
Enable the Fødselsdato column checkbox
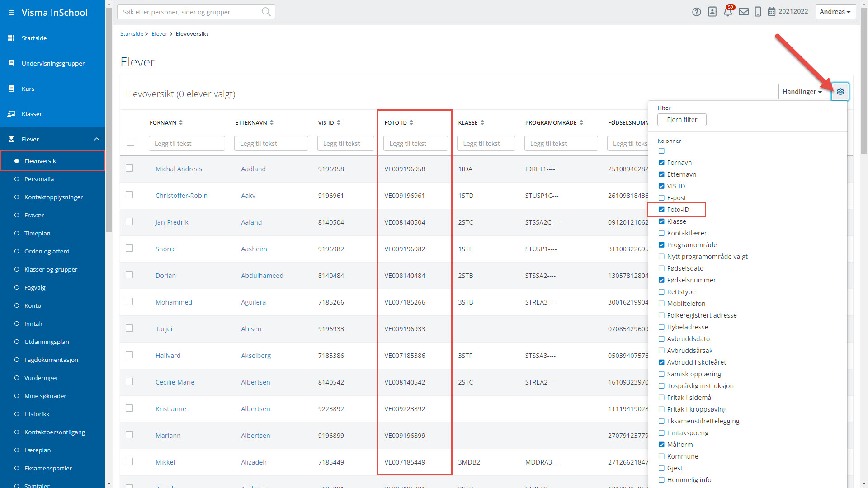(661, 268)
